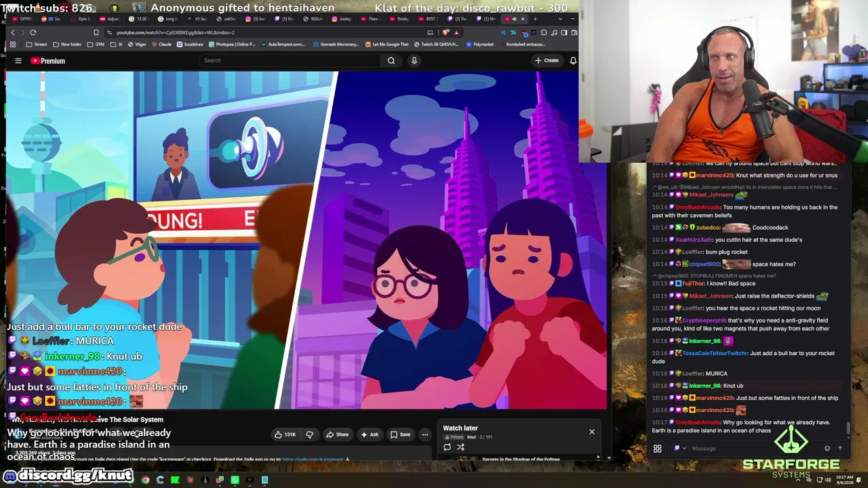
Task: Open the browser apps grid icon
Action: pyautogui.click(x=12, y=45)
